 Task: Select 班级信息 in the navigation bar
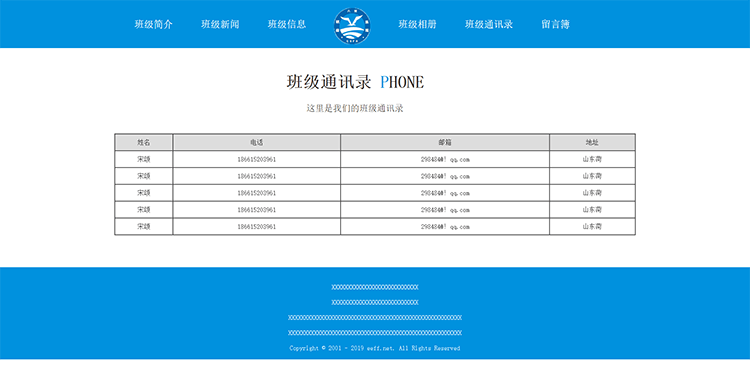(287, 24)
